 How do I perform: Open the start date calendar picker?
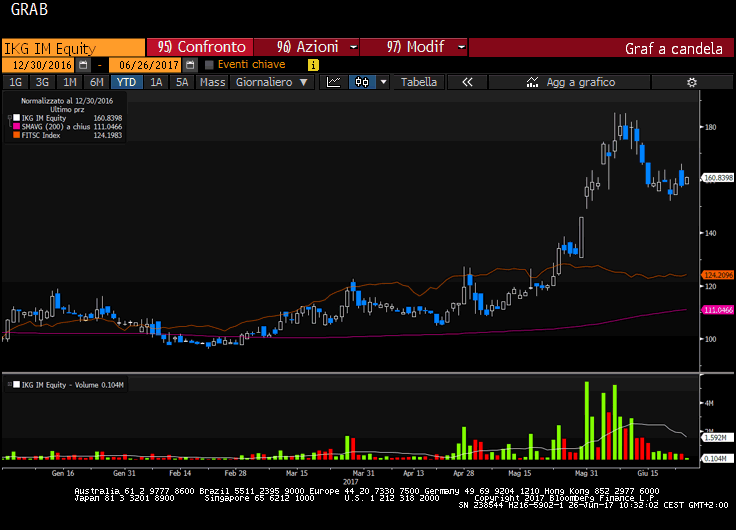pyautogui.click(x=85, y=64)
